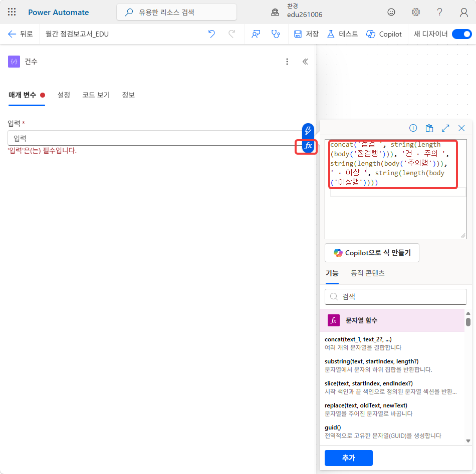Click the 추가 button
This screenshot has width=476, height=474.
(x=349, y=458)
